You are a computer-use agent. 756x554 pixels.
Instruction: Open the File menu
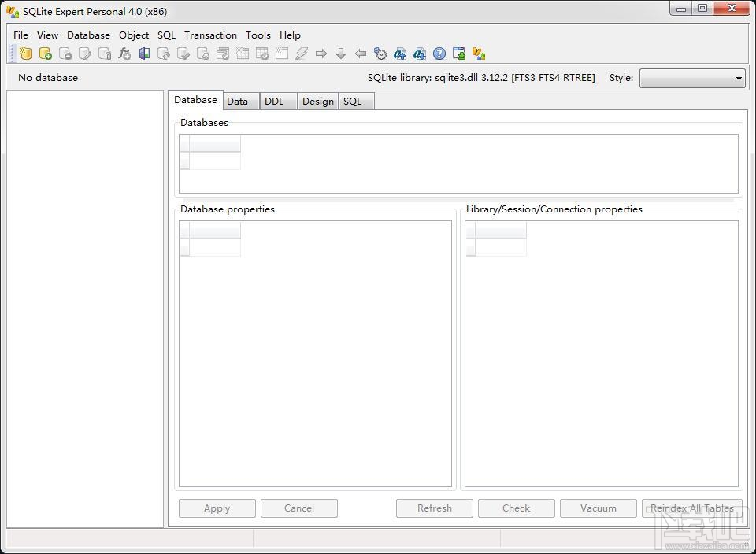(20, 35)
